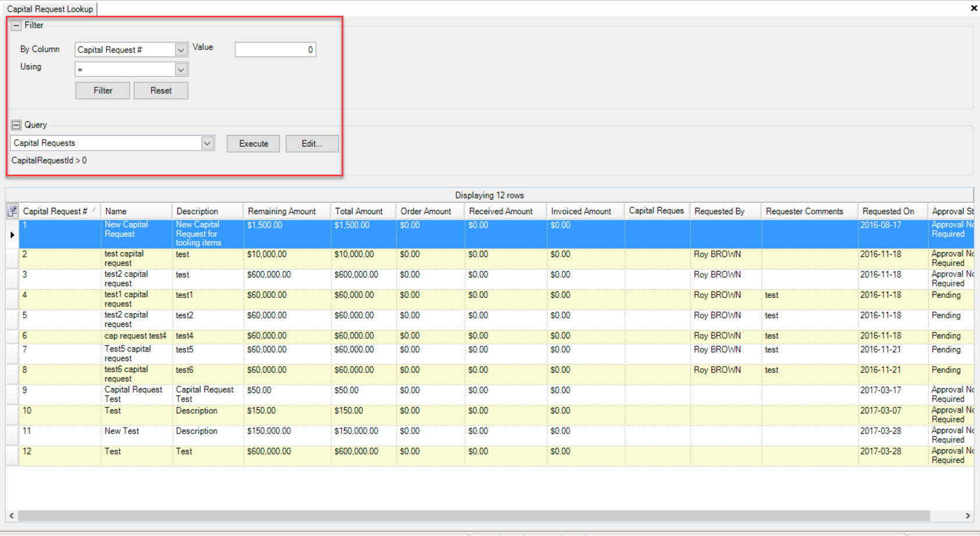Open the By Column dropdown
980x536 pixels.
pyautogui.click(x=181, y=50)
